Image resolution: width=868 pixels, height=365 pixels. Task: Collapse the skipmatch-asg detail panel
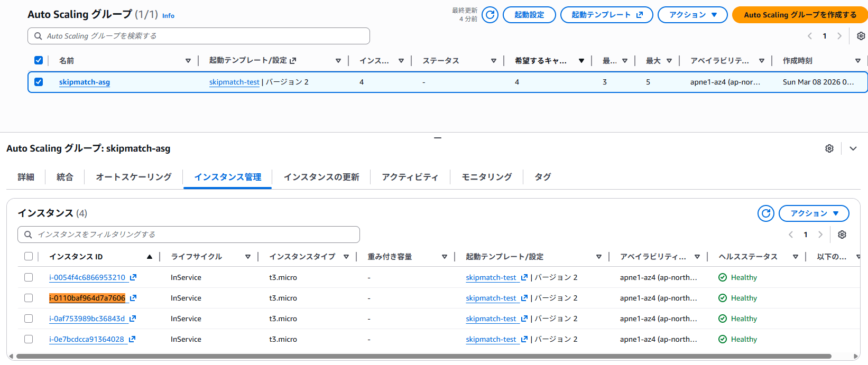[x=853, y=148]
